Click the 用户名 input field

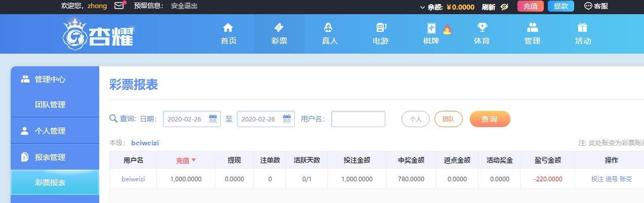pos(358,119)
